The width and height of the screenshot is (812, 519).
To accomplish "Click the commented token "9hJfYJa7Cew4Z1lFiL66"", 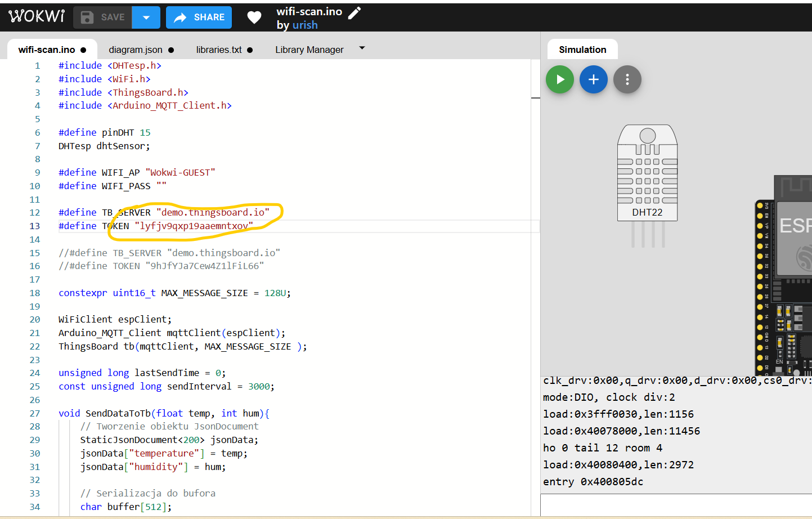I will (205, 266).
